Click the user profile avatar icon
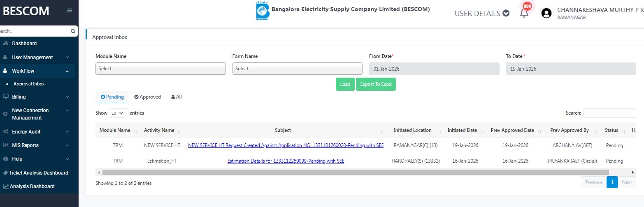The height and width of the screenshot is (207, 644). [546, 14]
